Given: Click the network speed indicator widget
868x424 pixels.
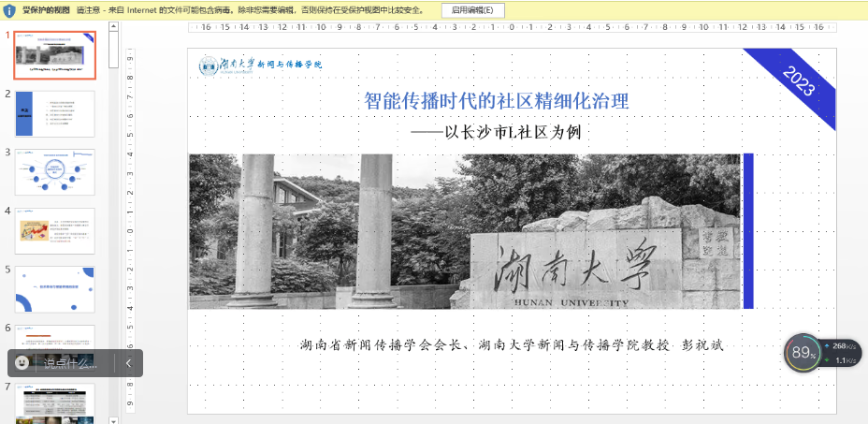Looking at the screenshot, I should pos(844,353).
